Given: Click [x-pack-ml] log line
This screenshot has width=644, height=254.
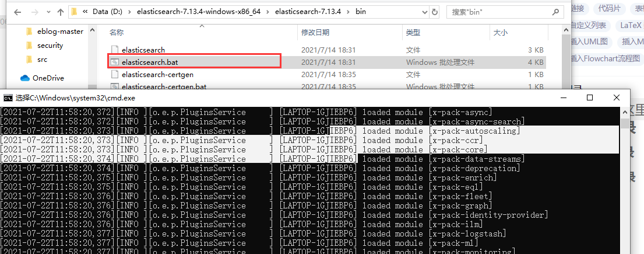Looking at the screenshot, I should [453, 243].
